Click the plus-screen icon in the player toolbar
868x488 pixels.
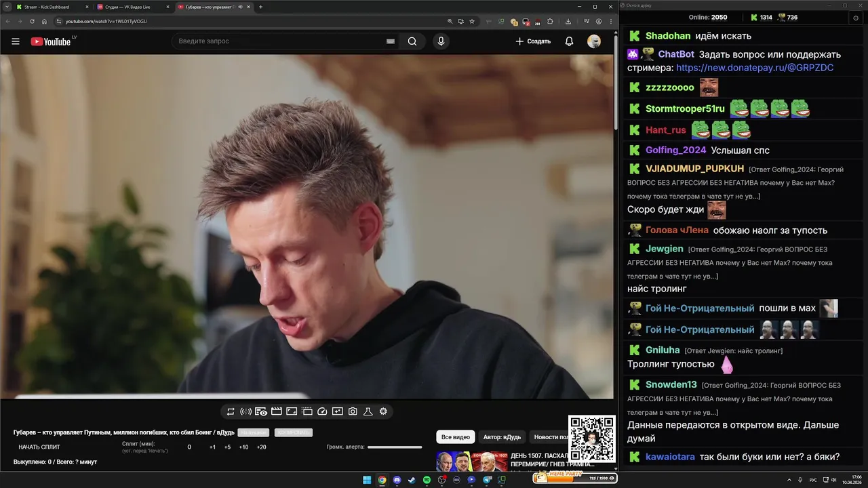click(x=338, y=411)
